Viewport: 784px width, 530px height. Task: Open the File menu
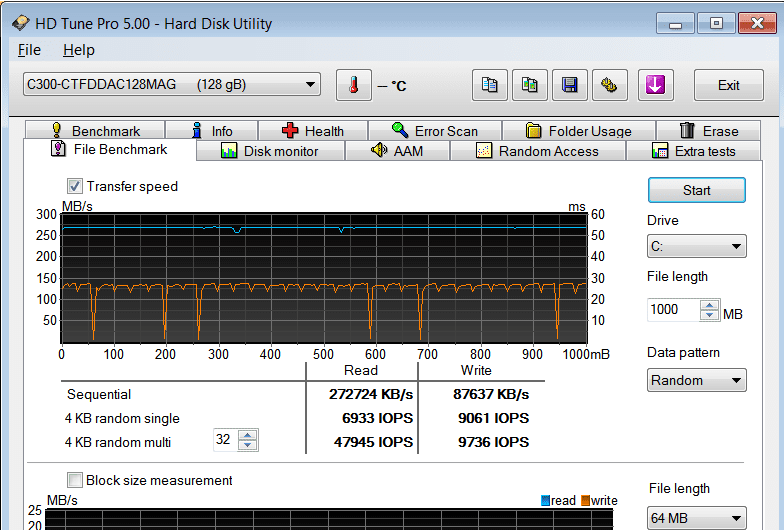29,50
